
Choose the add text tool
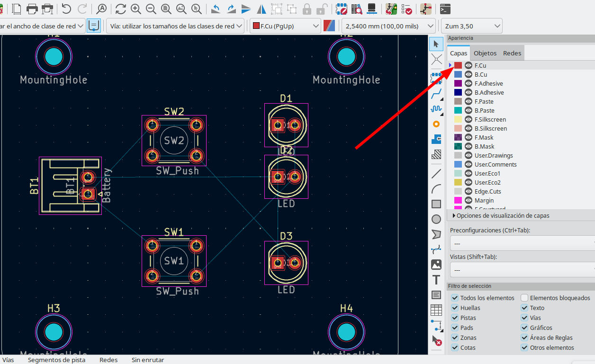click(436, 280)
